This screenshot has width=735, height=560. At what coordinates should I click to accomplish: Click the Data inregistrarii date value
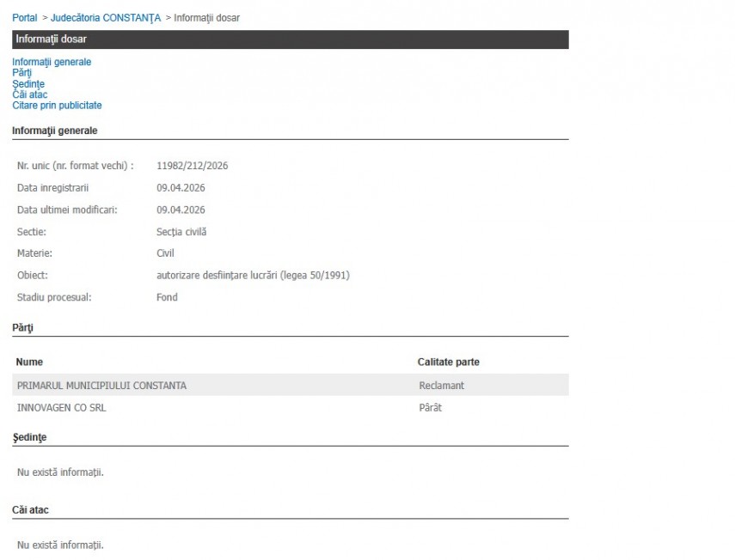coord(181,188)
